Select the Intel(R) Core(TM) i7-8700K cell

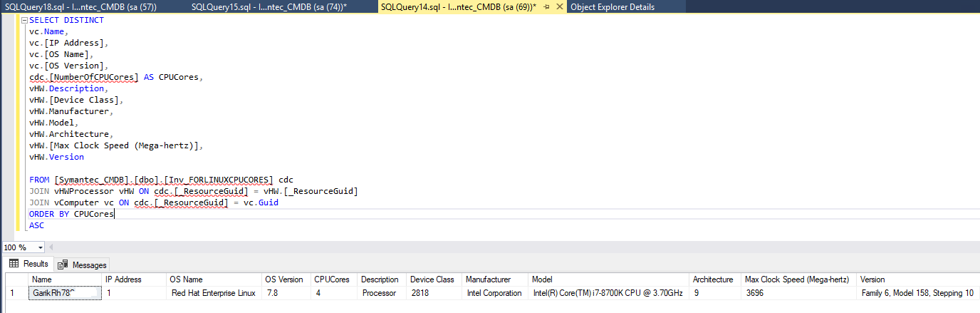point(609,293)
